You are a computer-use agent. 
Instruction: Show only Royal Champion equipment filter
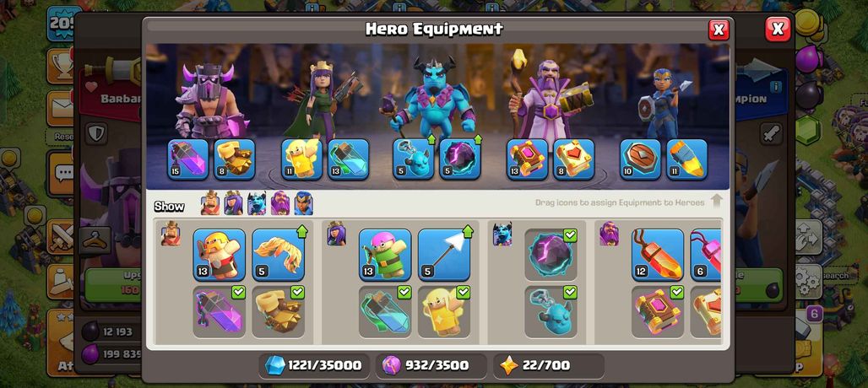[x=303, y=202]
